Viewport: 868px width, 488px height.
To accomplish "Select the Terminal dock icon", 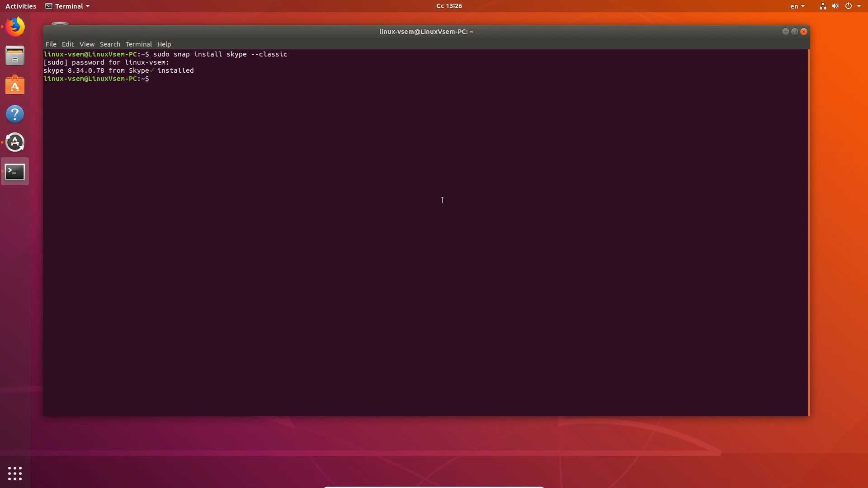I will point(15,172).
